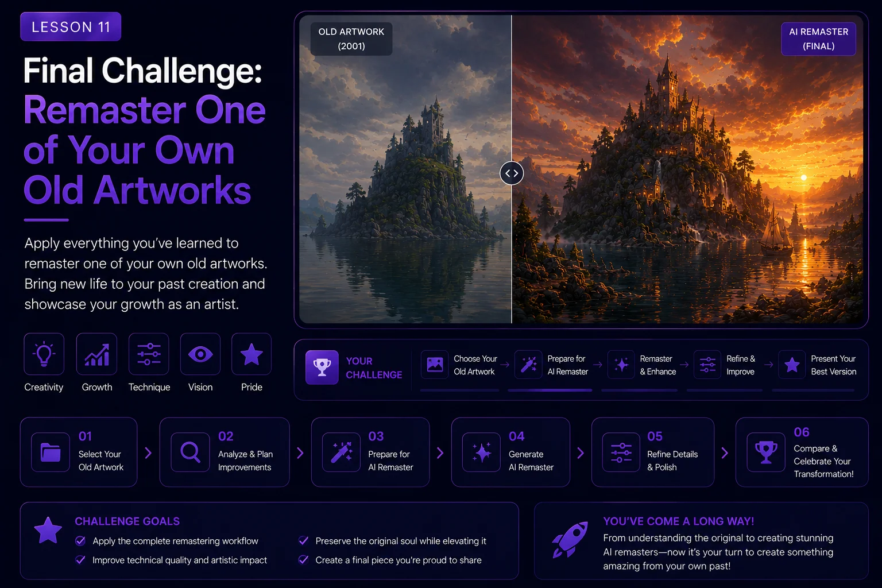Click the 'Technique' label
882x588 pixels.
149,387
